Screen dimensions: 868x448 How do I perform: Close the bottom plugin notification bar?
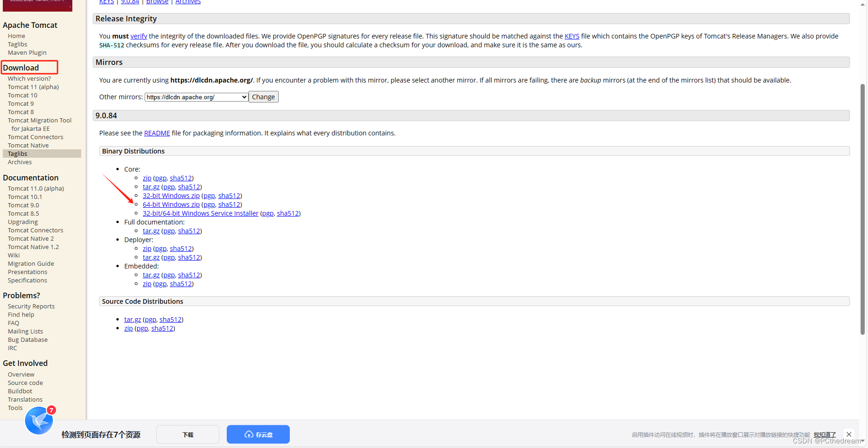click(x=849, y=435)
